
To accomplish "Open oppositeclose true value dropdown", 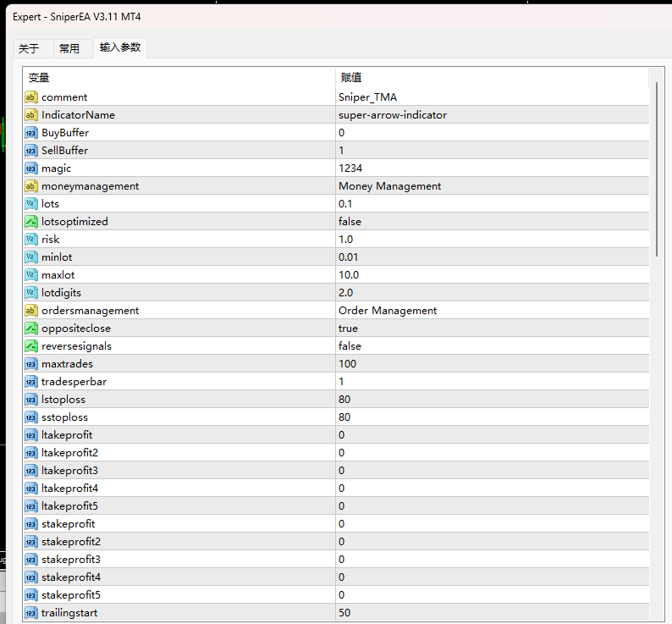I will [492, 329].
